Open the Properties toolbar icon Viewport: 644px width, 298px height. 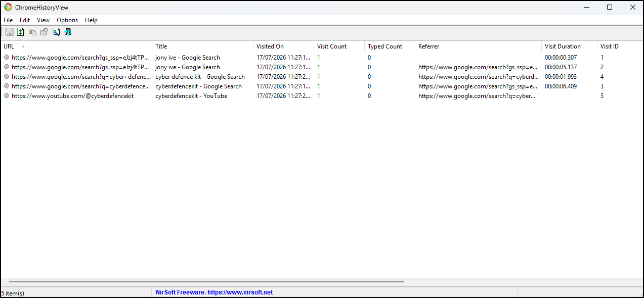click(44, 32)
